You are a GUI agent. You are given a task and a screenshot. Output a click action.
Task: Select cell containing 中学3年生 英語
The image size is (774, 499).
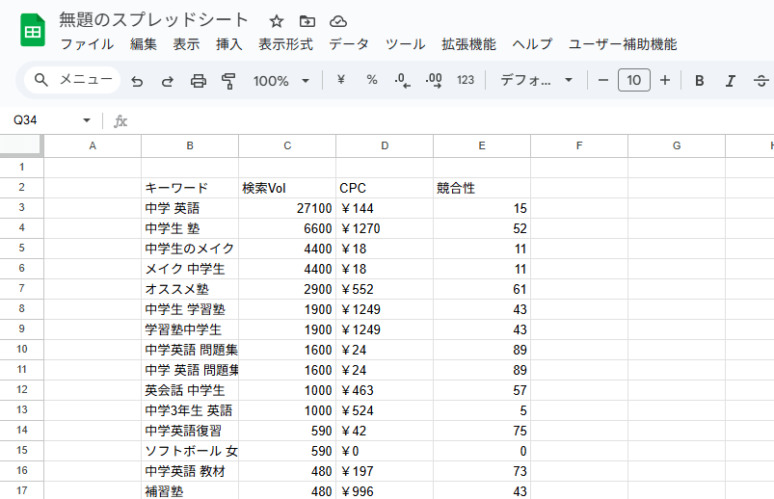pyautogui.click(x=190, y=411)
